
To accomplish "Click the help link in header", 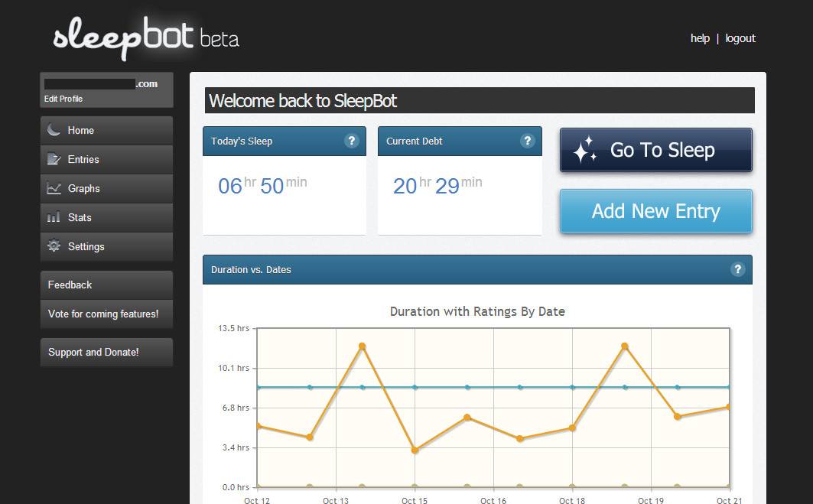I will point(700,38).
